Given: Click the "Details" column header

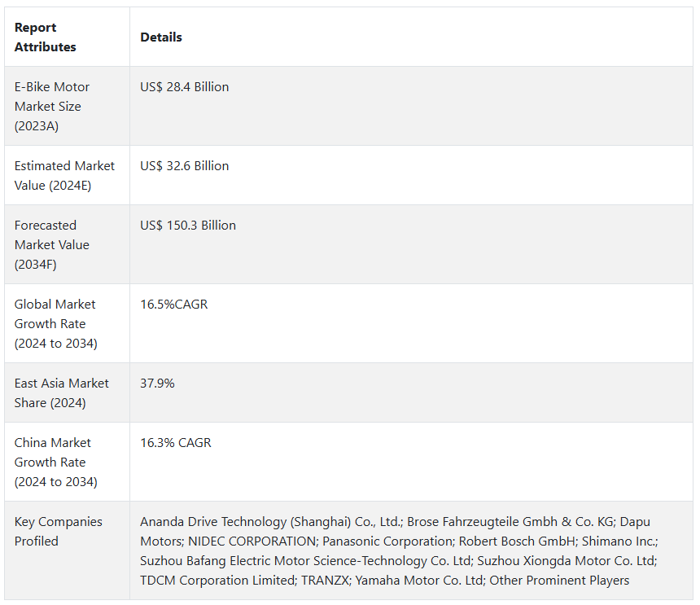Looking at the screenshot, I should click(161, 37).
